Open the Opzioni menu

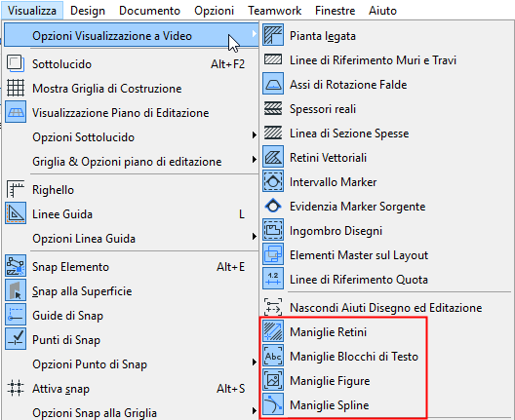coord(215,10)
